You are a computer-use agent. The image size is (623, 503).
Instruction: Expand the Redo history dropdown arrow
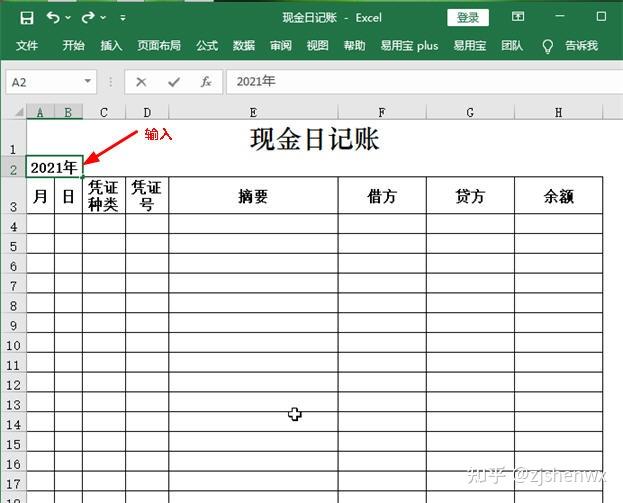click(104, 18)
